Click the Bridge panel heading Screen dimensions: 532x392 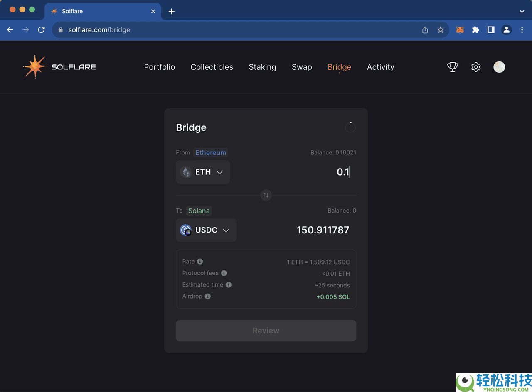click(191, 127)
